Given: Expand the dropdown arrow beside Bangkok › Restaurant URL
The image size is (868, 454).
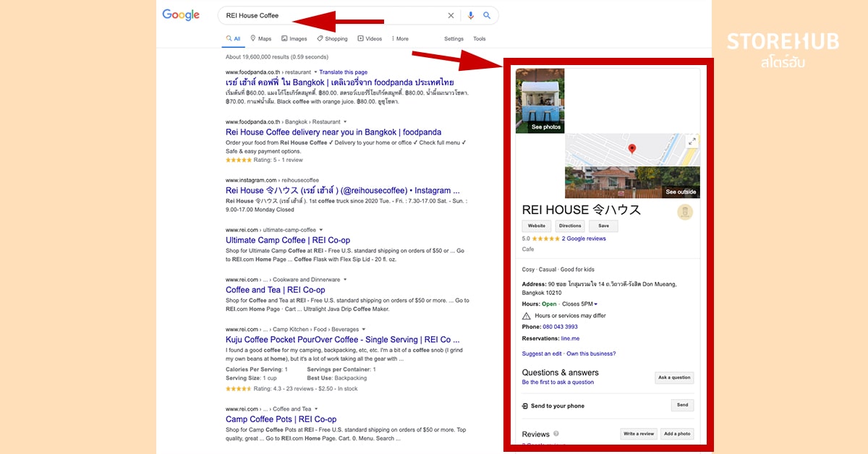Looking at the screenshot, I should tap(345, 121).
